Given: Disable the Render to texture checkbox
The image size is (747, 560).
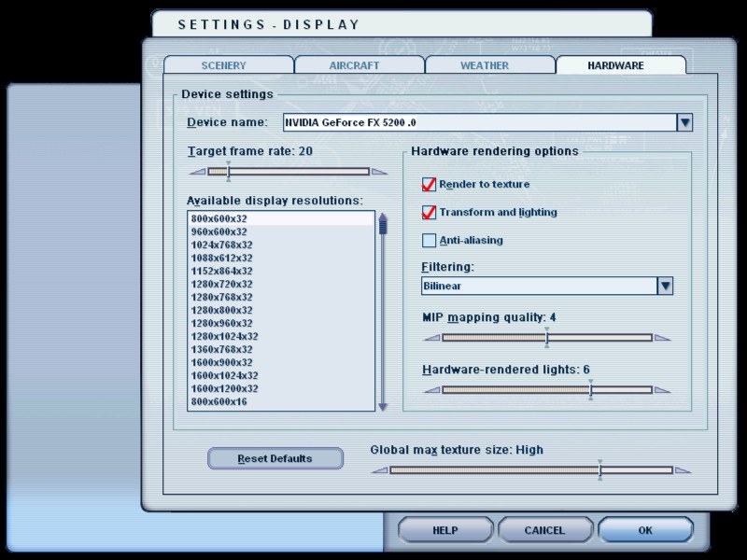Looking at the screenshot, I should coord(430,185).
